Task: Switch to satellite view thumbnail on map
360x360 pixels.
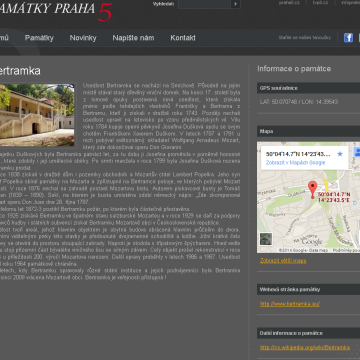Action: (x=266, y=239)
